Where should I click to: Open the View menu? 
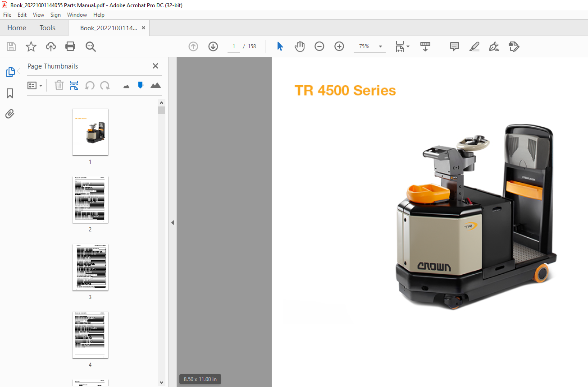[x=38, y=15]
